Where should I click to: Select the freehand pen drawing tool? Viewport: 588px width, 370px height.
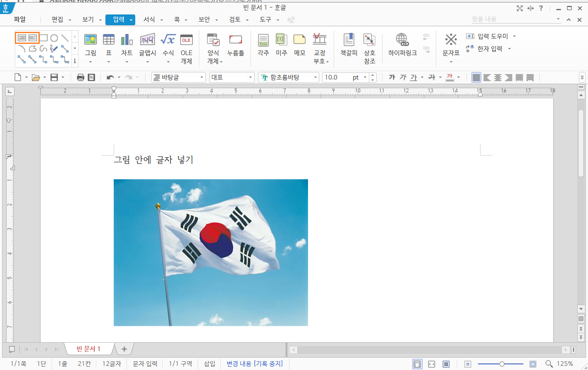click(x=54, y=49)
